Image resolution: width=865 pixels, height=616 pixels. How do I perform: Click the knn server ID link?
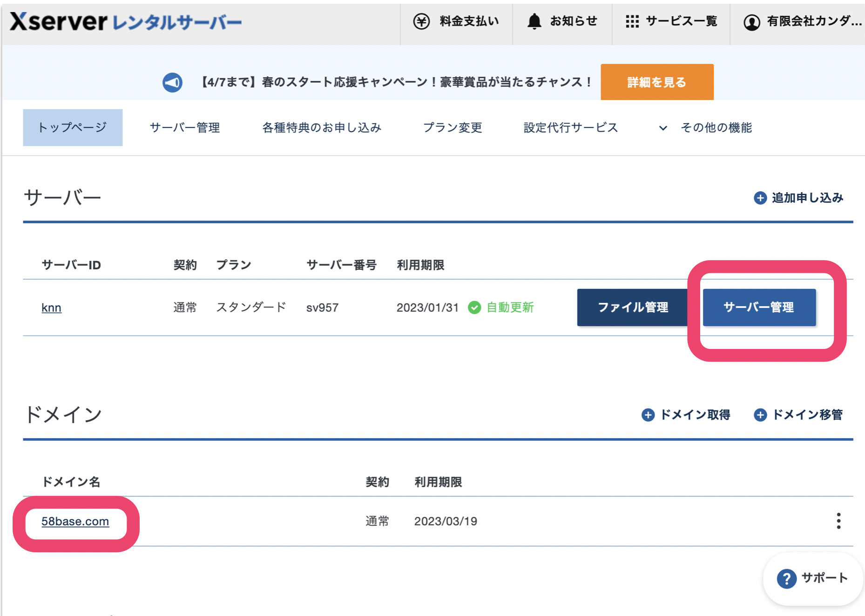(51, 308)
